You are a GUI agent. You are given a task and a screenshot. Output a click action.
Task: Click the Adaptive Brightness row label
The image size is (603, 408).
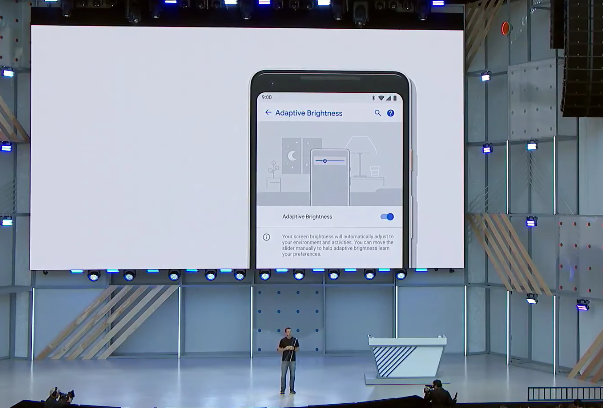click(x=307, y=216)
